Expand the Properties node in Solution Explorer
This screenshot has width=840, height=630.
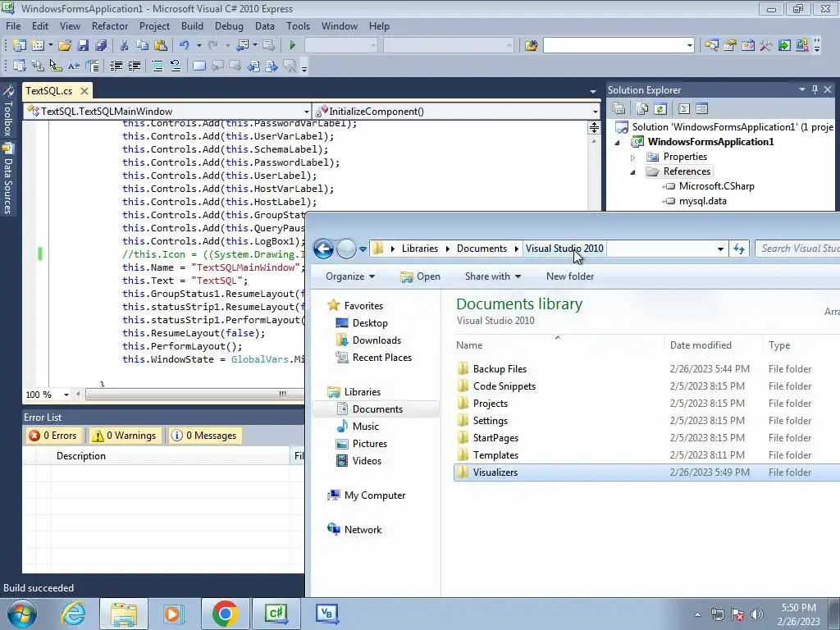point(632,157)
